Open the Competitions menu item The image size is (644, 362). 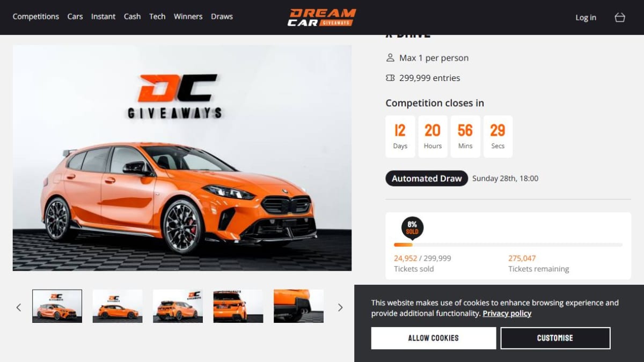point(36,17)
